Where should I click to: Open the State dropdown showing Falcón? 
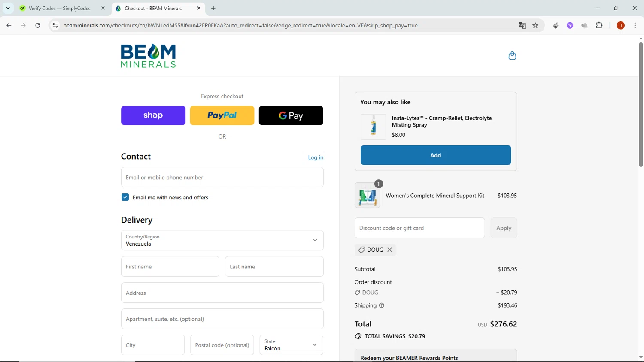click(291, 345)
